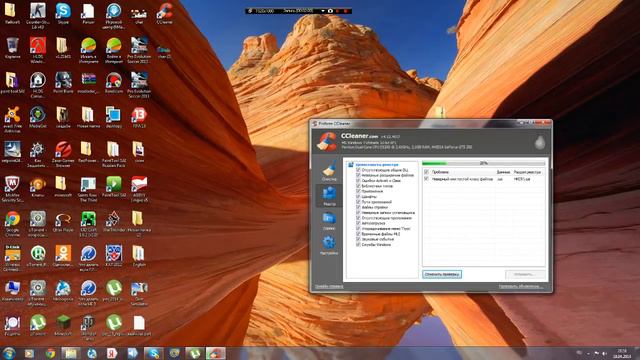Click the clock in the system tray
Screen dimensions: 640x360
pyautogui.click(x=622, y=353)
